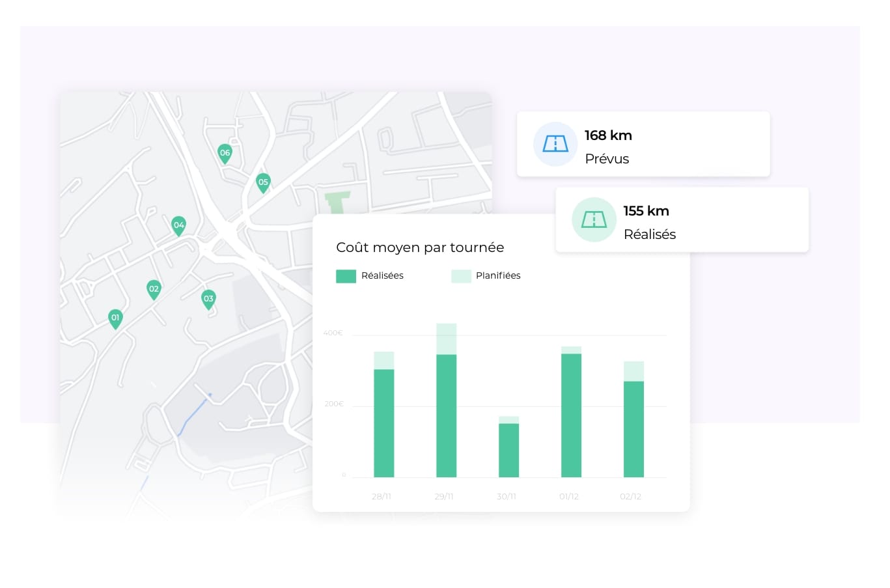Click the 168 km value
Viewport: 890px width, 588px height.
[608, 135]
